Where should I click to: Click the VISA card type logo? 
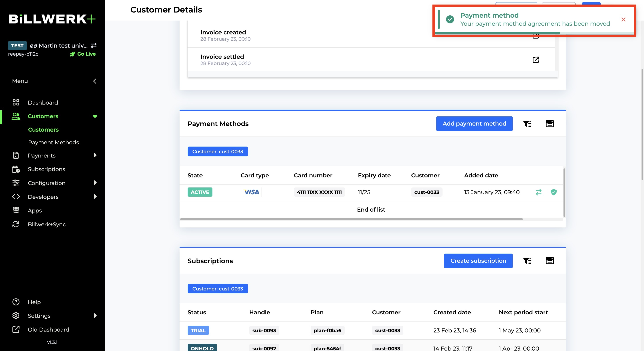(x=251, y=192)
